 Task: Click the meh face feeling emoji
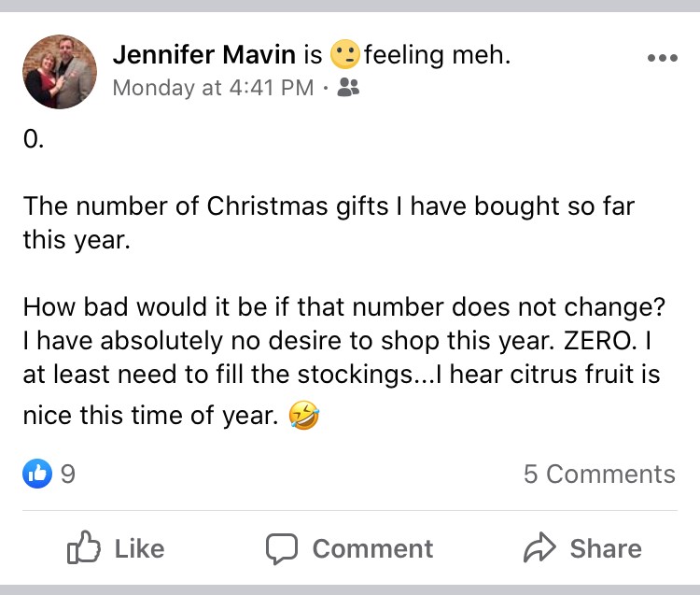pos(345,56)
